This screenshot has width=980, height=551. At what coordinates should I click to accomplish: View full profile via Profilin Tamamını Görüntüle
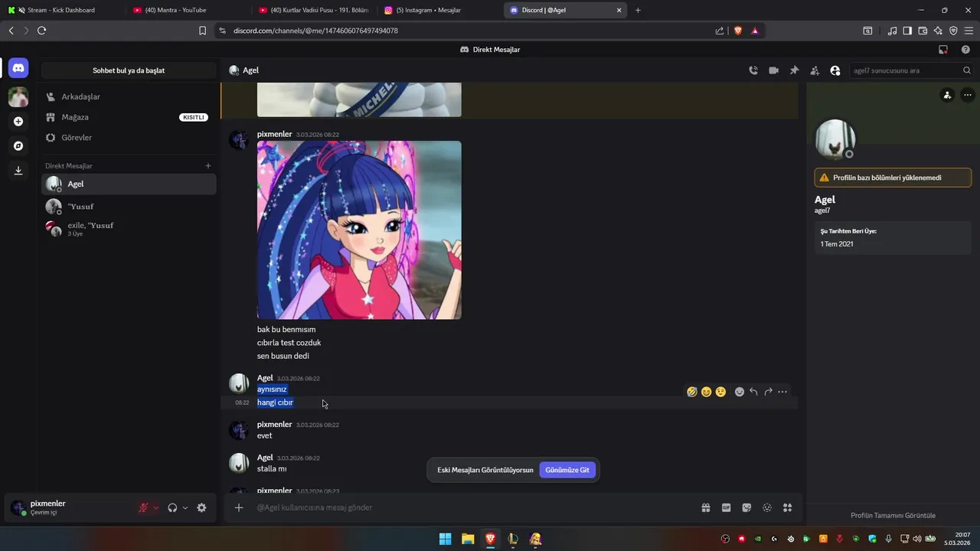coord(893,515)
